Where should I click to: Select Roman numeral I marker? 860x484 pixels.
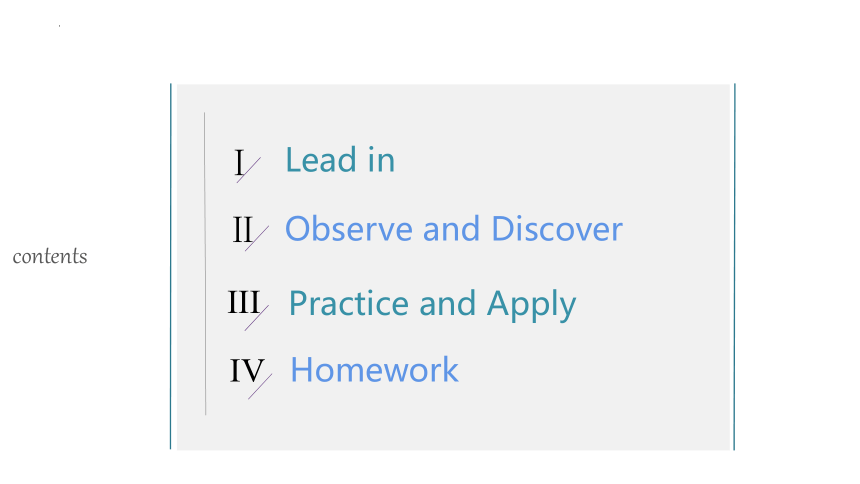pos(239,162)
